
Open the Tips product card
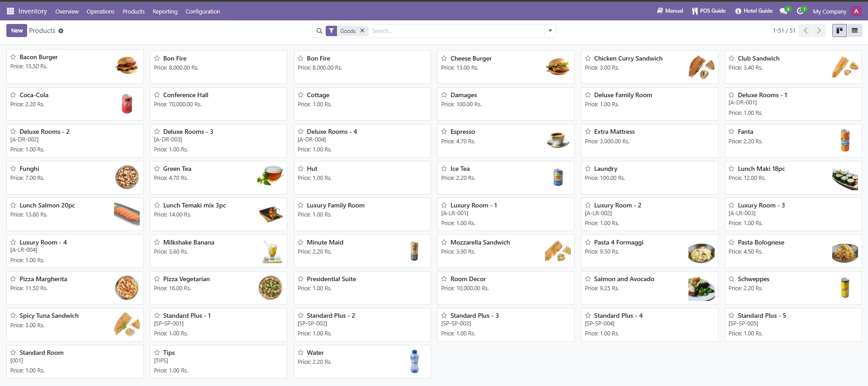coord(218,362)
